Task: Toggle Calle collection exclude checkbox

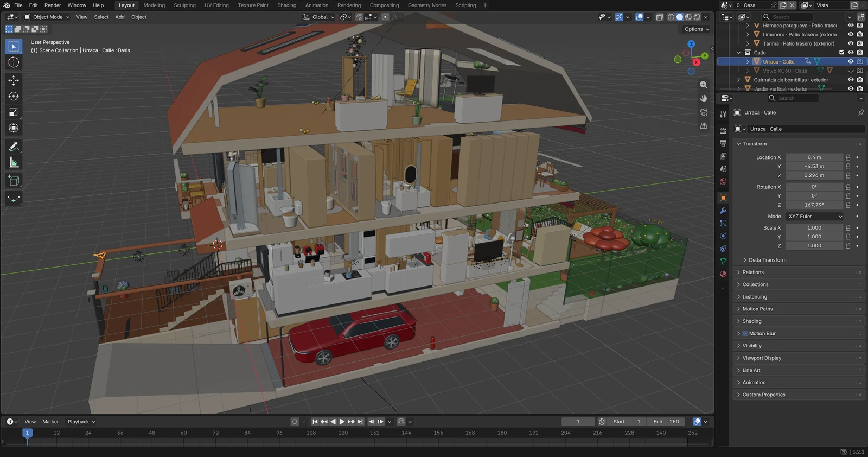Action: (842, 53)
